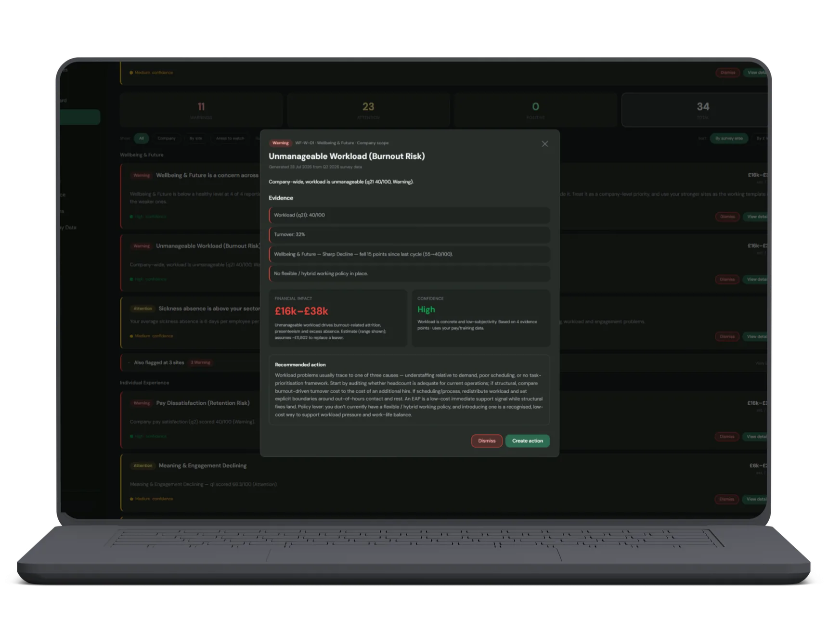Image resolution: width=828 pixels, height=644 pixels.
Task: Dismiss the Pay Dissatisfaction insight
Action: [727, 437]
